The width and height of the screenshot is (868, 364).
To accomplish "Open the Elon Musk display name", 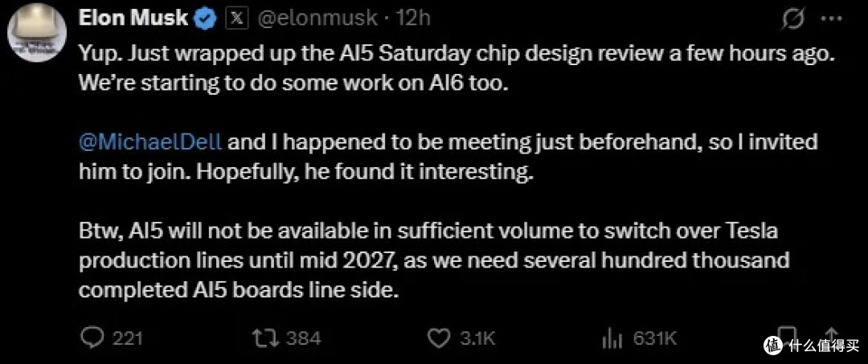I will pyautogui.click(x=133, y=18).
